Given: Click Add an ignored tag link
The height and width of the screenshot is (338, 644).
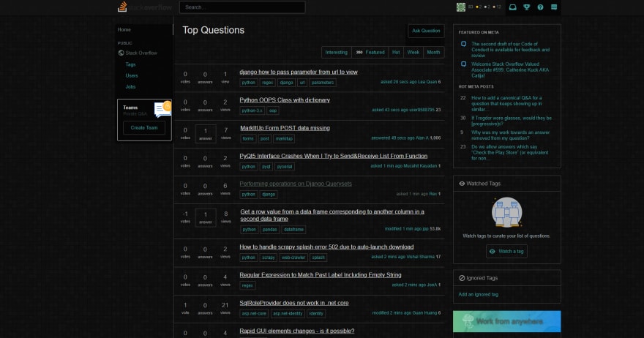Looking at the screenshot, I should (478, 294).
